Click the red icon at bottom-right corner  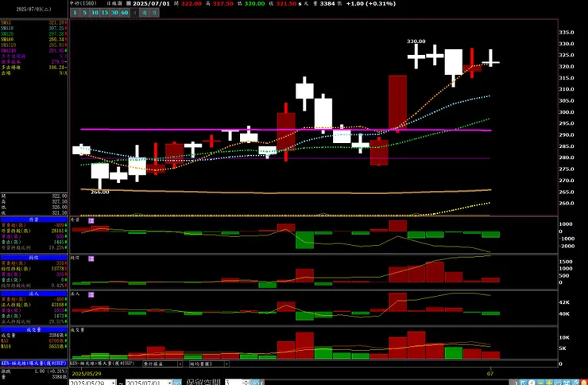[583, 383]
